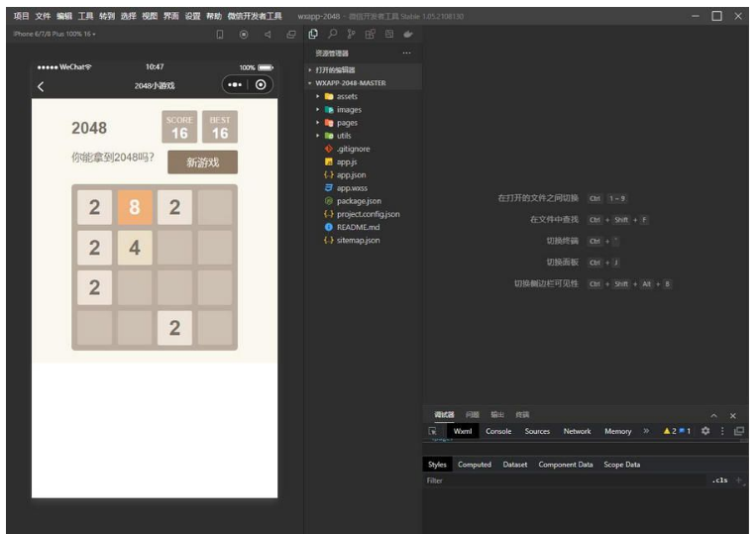Collapse the WXAPP-2048-MASTER project tree
The image size is (756, 534).
(x=350, y=83)
